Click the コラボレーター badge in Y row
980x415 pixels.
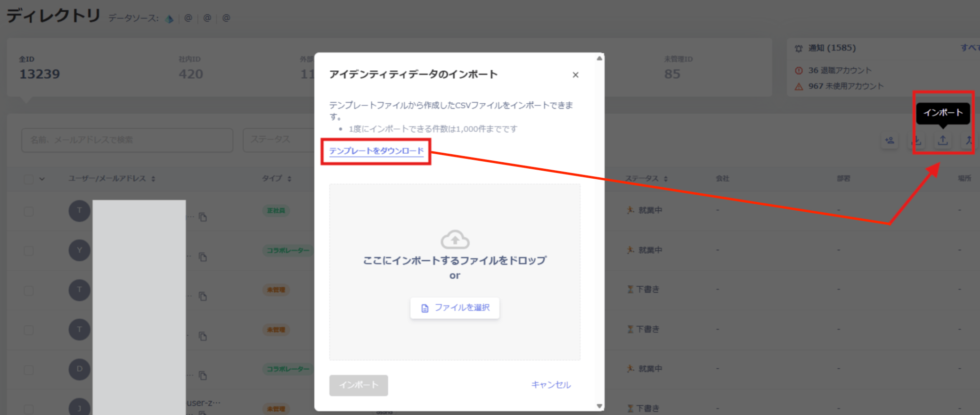pos(288,250)
